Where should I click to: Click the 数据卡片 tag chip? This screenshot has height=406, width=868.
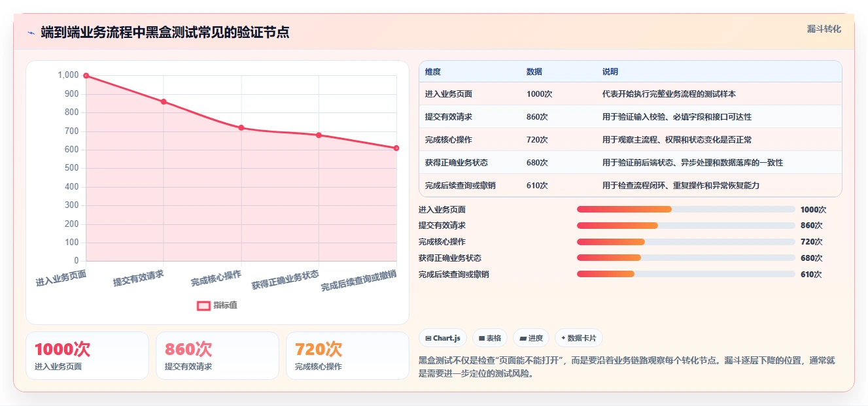(578, 338)
